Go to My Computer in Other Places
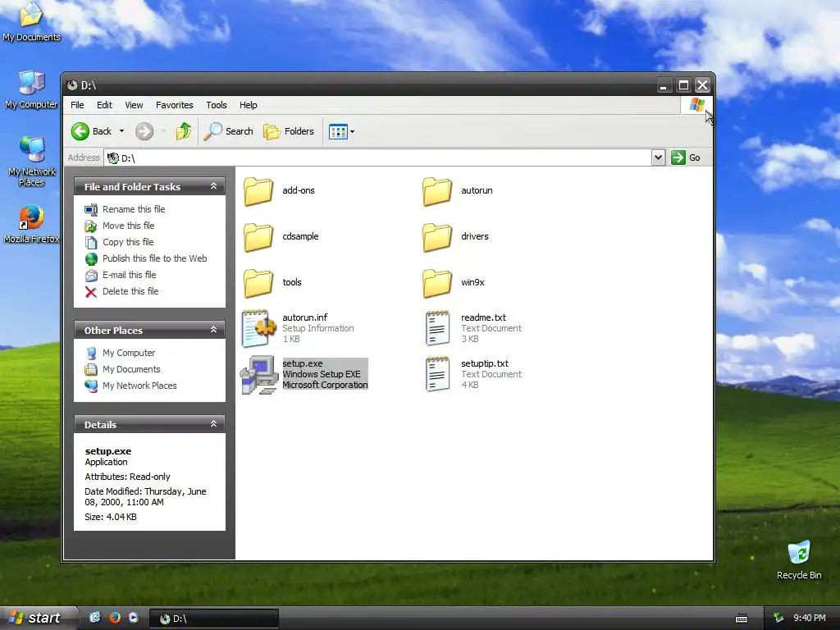 [x=129, y=353]
